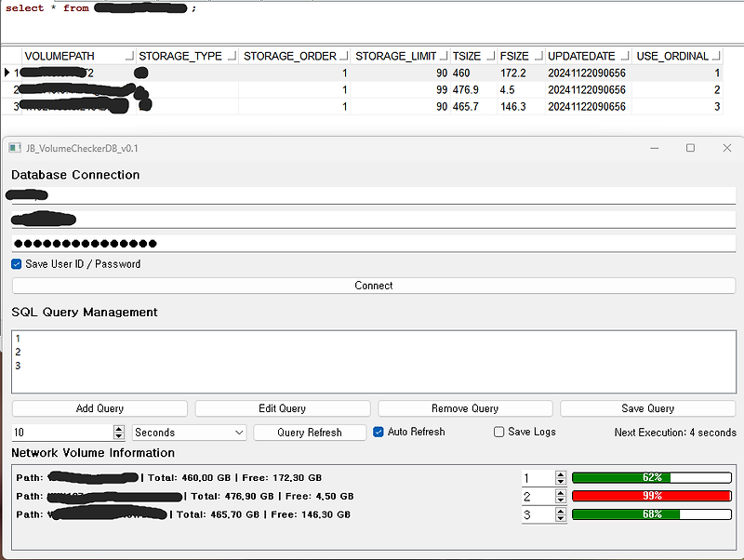Click the FSIZE cell showing 146.3
The height and width of the screenshot is (560, 744).
pos(521,106)
